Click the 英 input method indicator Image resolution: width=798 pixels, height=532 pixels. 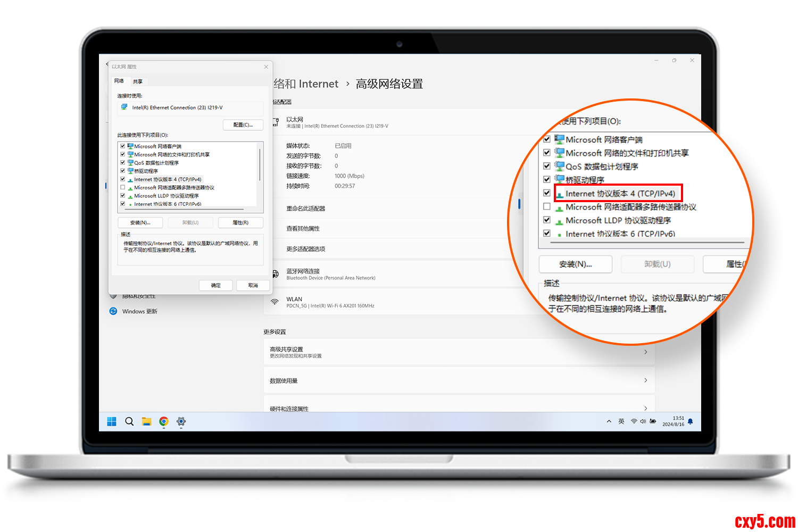(621, 421)
